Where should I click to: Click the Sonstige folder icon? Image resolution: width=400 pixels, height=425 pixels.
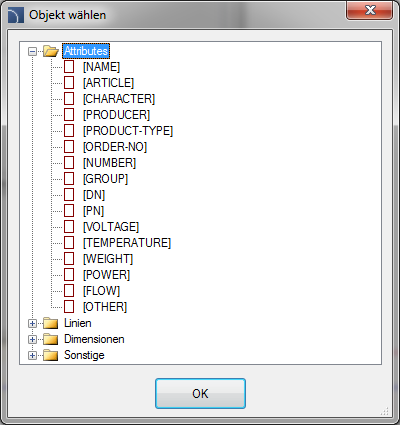tap(51, 355)
